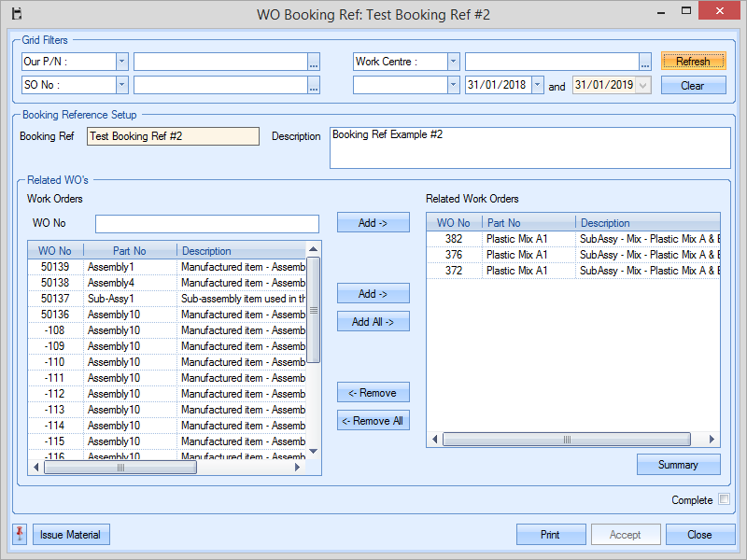Sort by Part No column in Work Orders
This screenshot has height=560, width=747.
(x=130, y=251)
